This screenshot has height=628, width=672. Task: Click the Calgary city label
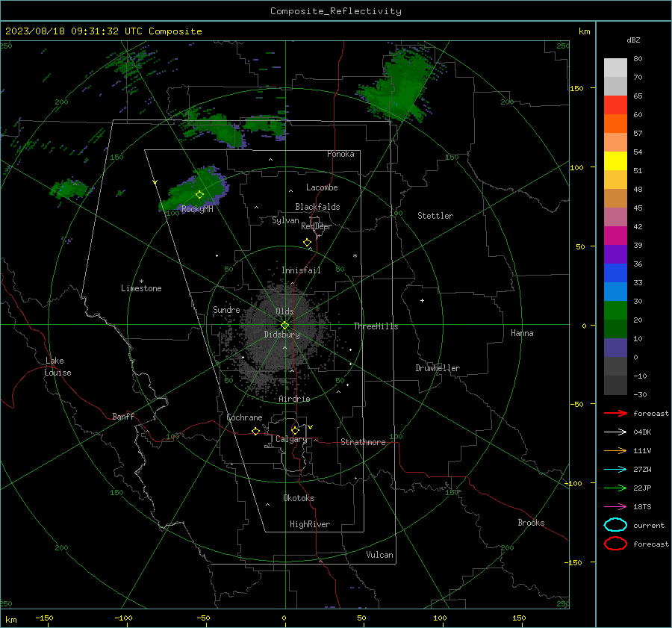pyautogui.click(x=291, y=439)
